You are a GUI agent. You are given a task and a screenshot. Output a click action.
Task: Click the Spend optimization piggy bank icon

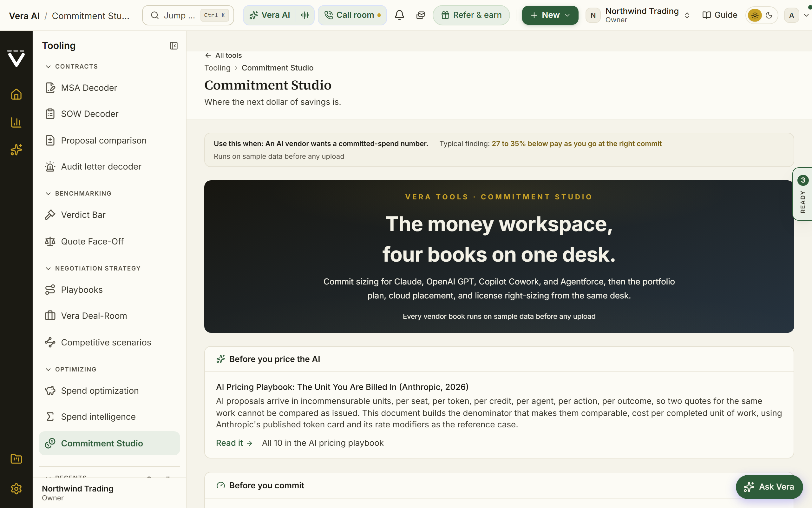[x=50, y=391]
